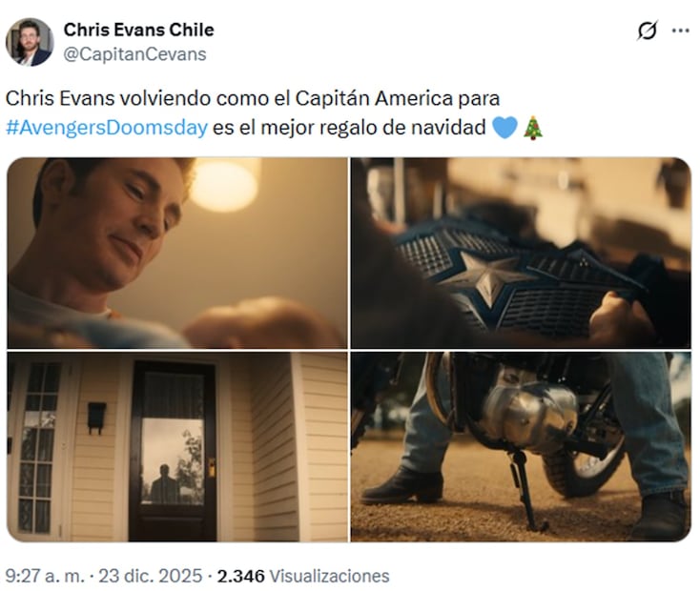Open the Captain America suit star photo

[x=521, y=253]
